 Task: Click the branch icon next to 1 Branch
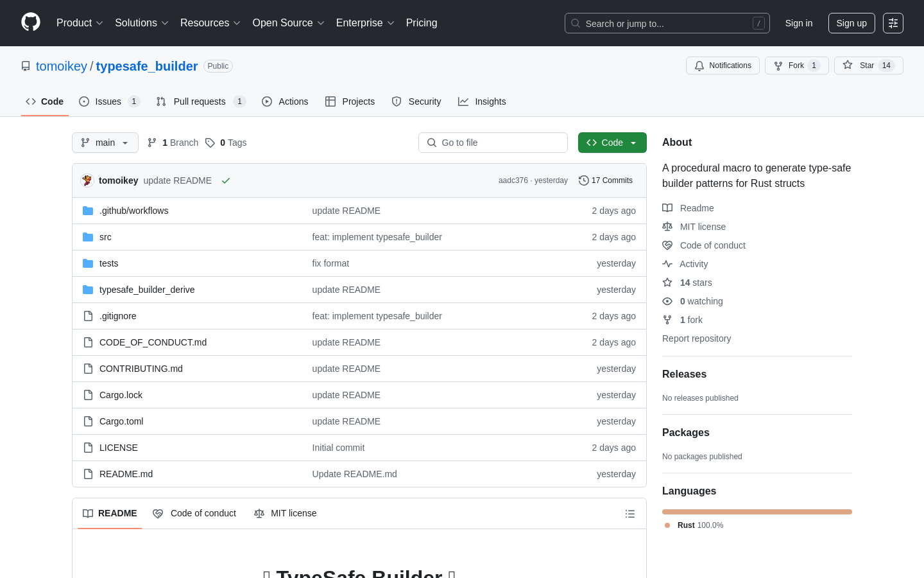point(152,143)
